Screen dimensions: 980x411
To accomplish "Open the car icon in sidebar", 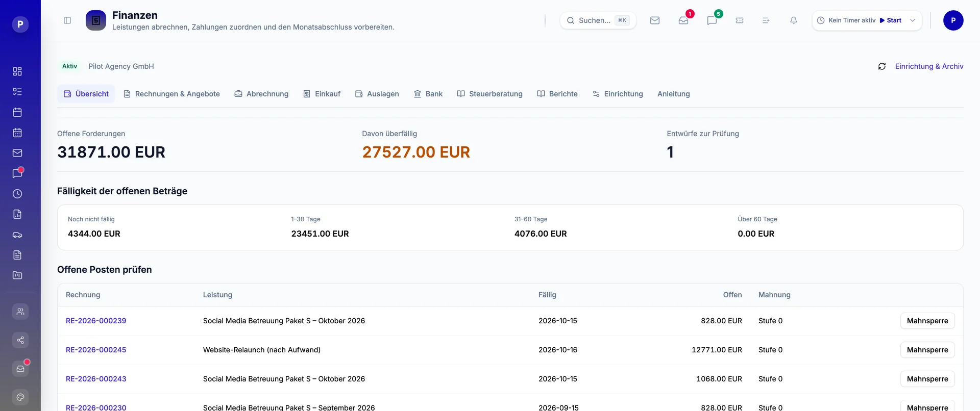I will [17, 235].
